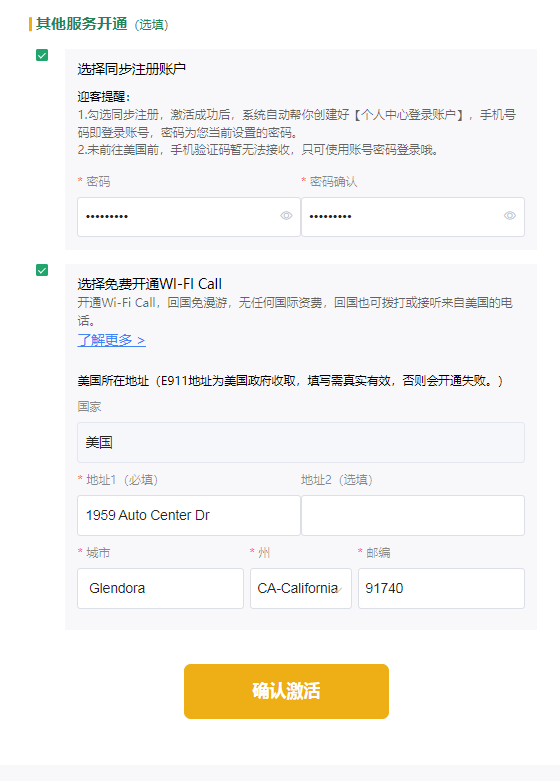Click the empty 地址2 optional field

[413, 516]
